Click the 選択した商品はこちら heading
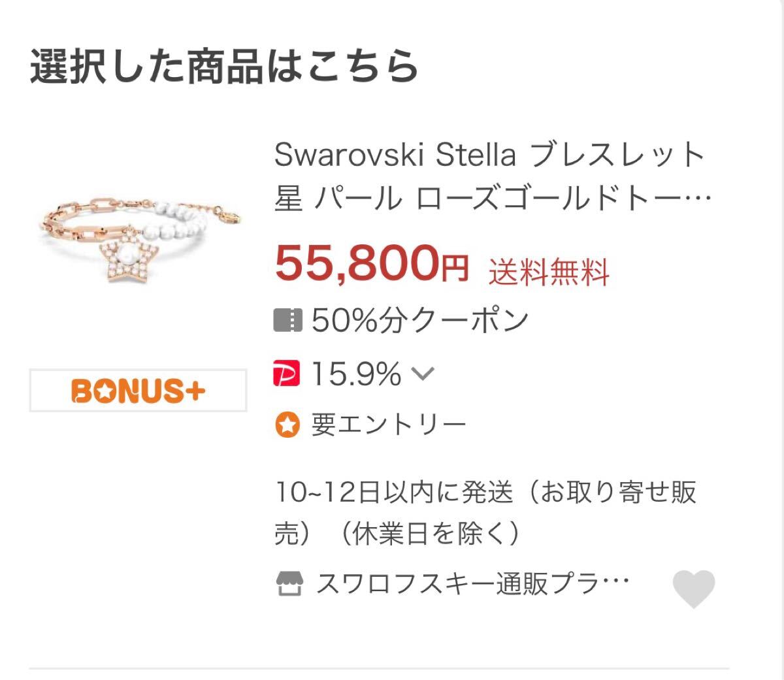Screen dimensions: 784x680 (224, 67)
